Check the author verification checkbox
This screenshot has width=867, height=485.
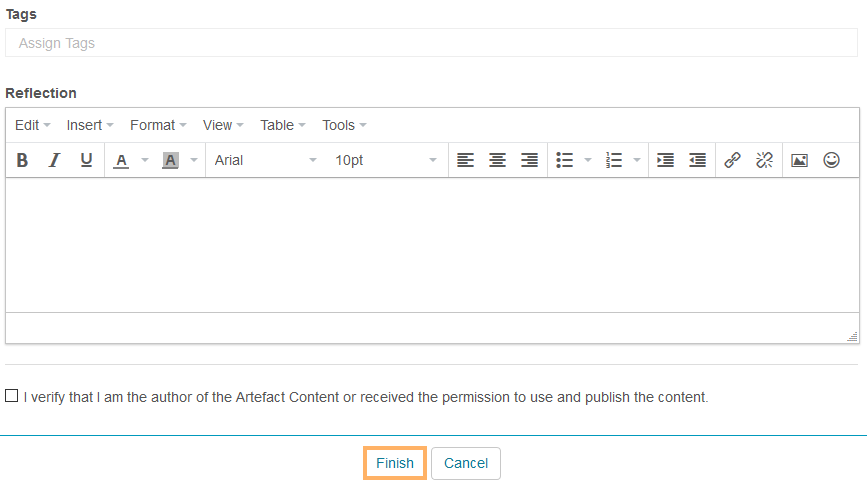point(11,396)
